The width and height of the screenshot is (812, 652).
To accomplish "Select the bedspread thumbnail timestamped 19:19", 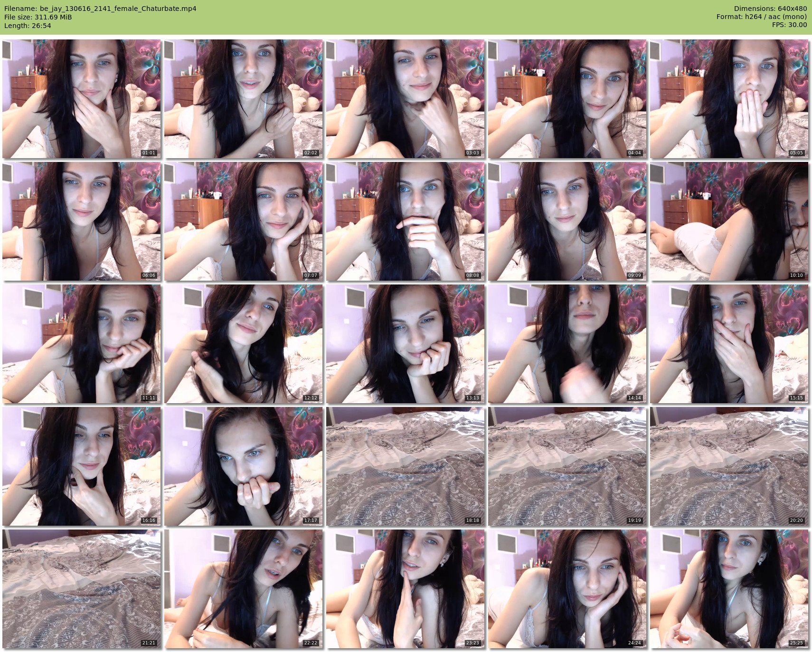I will point(567,466).
